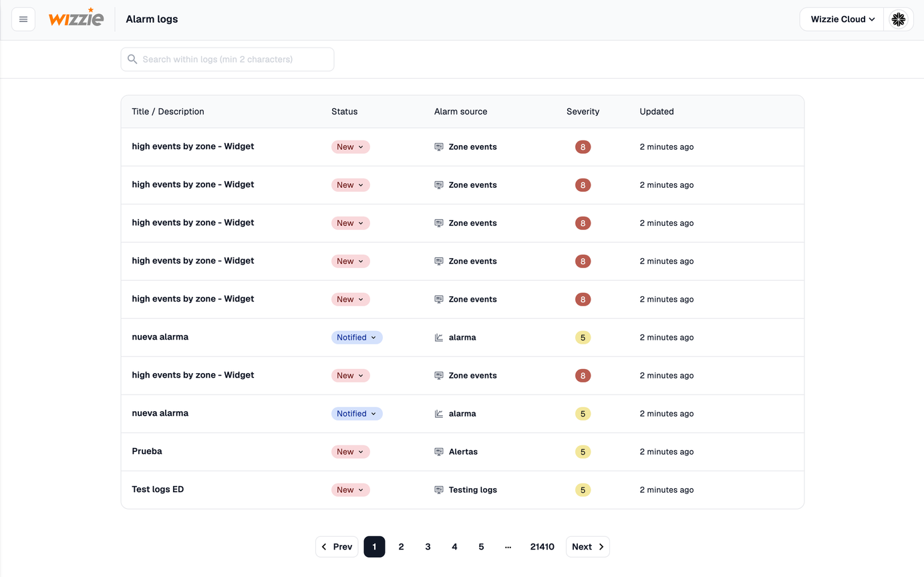The height and width of the screenshot is (577, 924).
Task: Click the Prev page button
Action: 337,547
